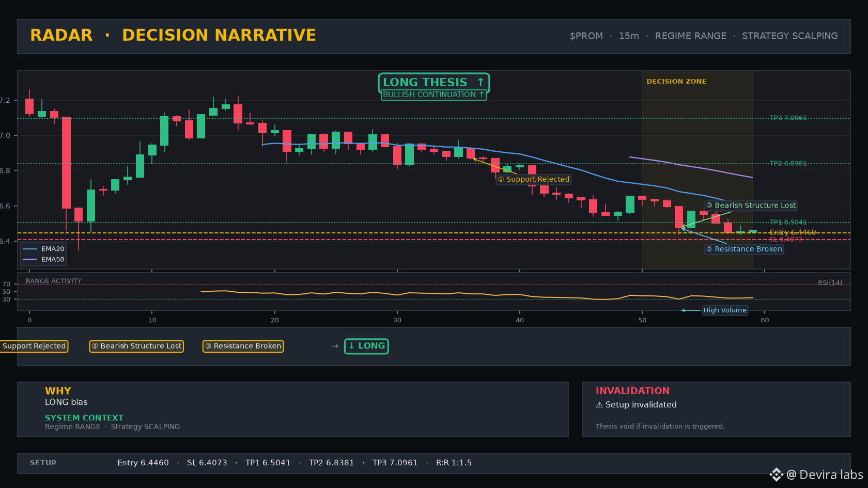868x488 pixels.
Task: Click the EMA50 purple line swatch in the legend
Action: tap(30, 260)
